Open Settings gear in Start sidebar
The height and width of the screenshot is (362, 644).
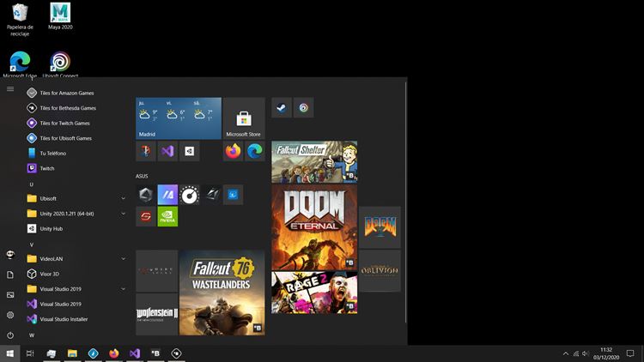pyautogui.click(x=10, y=315)
